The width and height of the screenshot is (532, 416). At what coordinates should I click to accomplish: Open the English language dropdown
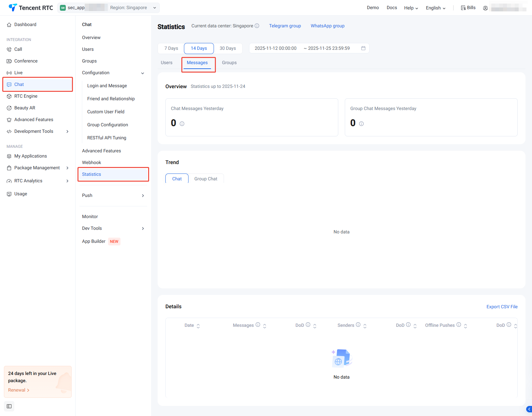(435, 8)
